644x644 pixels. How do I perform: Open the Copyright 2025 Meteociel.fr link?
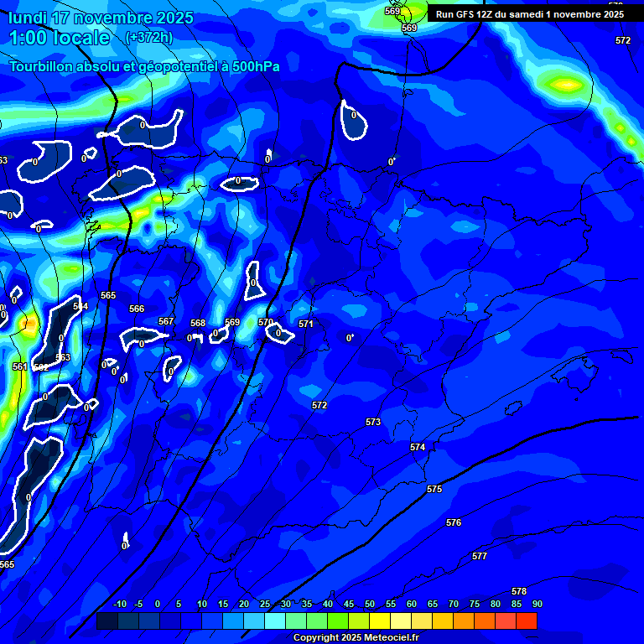[356, 638]
